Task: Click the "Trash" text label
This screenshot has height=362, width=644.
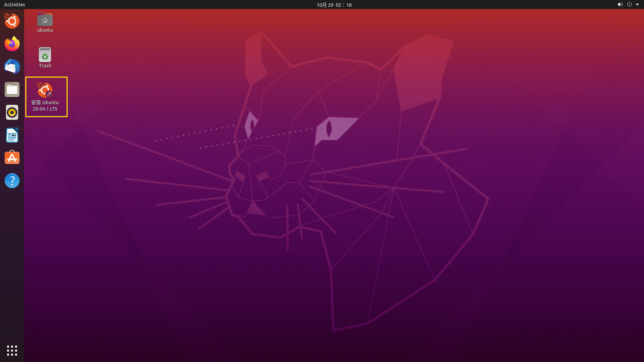Action: [x=45, y=66]
